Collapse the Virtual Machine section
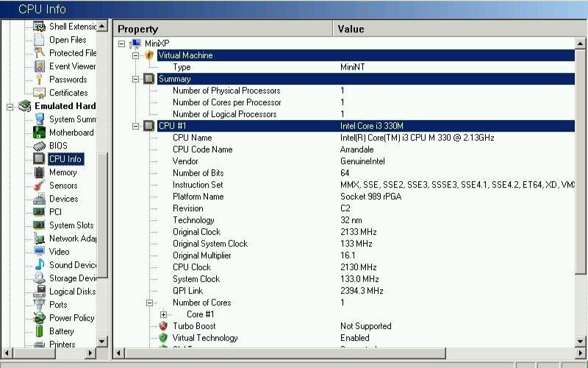588x368 pixels. (135, 55)
